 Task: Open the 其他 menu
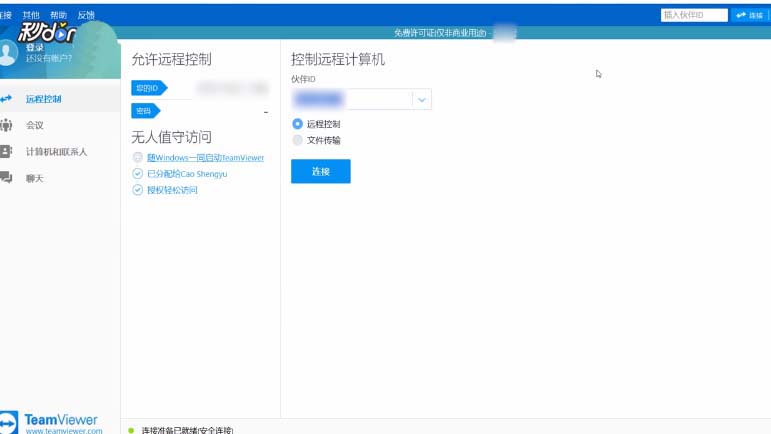tap(31, 15)
